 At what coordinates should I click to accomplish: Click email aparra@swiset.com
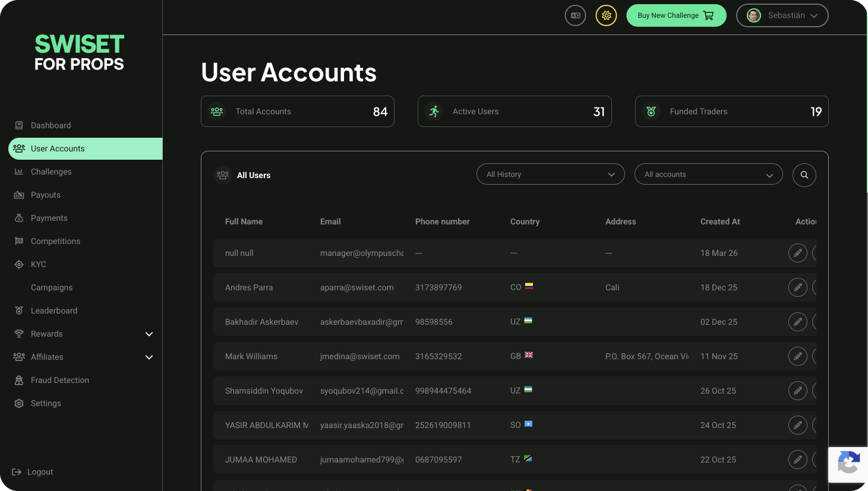click(x=357, y=287)
